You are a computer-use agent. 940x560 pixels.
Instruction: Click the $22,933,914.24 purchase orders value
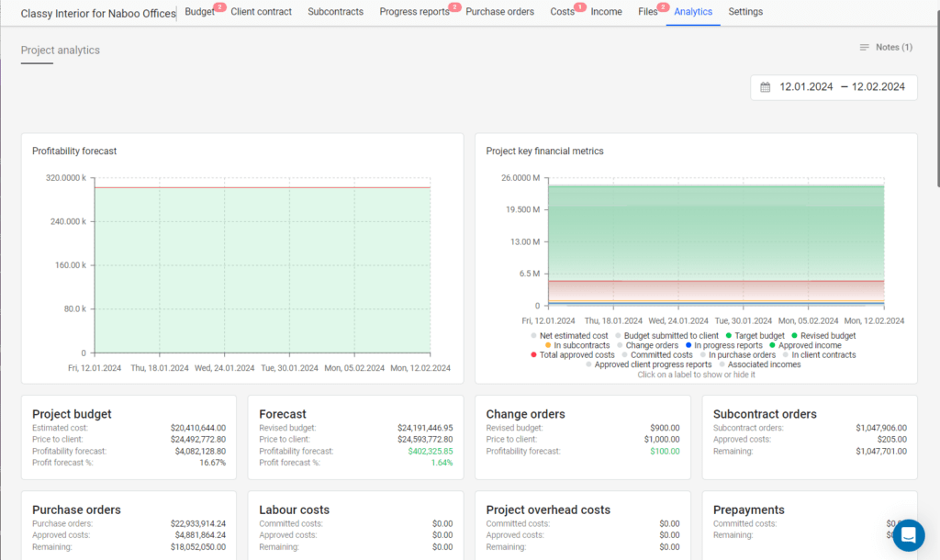point(198,524)
